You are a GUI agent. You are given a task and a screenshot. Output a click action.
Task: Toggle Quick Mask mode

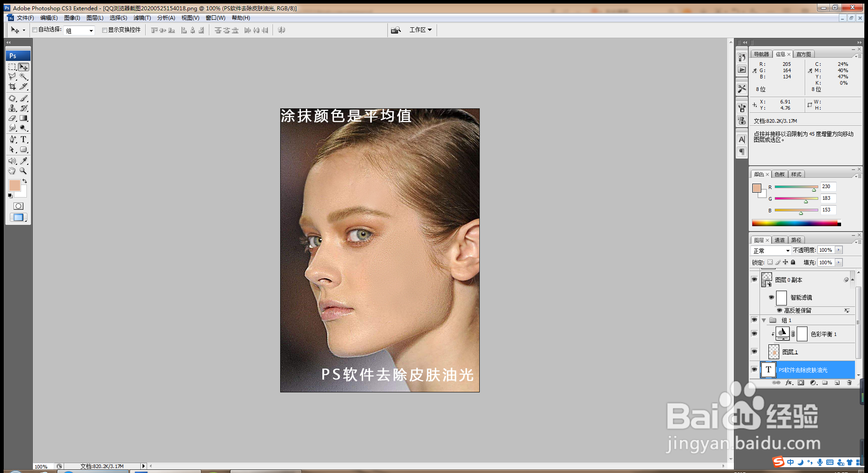18,206
